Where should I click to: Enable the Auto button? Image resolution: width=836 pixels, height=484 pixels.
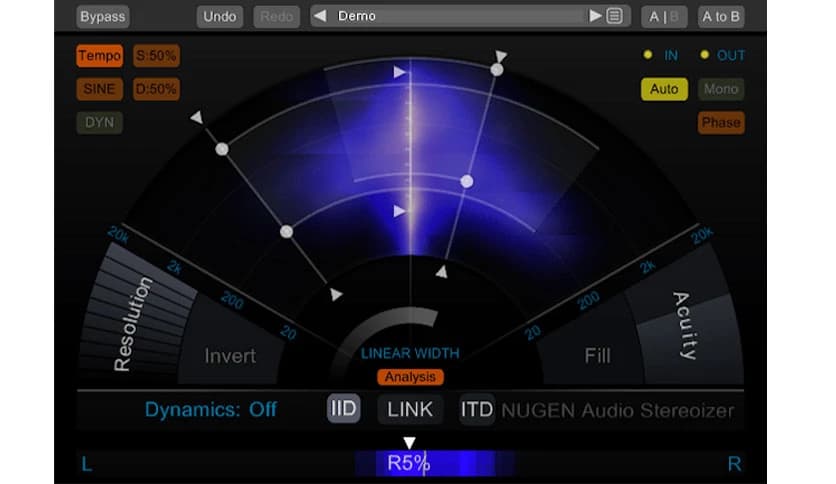tap(664, 89)
